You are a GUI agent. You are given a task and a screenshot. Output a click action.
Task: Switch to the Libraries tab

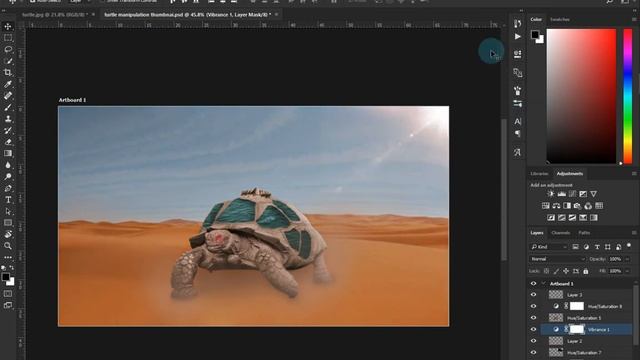click(539, 173)
